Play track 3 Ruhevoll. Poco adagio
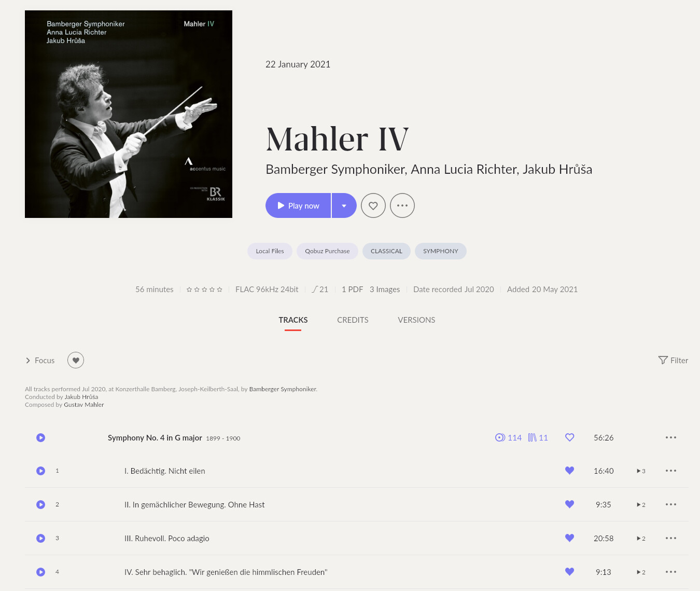This screenshot has width=700, height=591. (x=41, y=538)
